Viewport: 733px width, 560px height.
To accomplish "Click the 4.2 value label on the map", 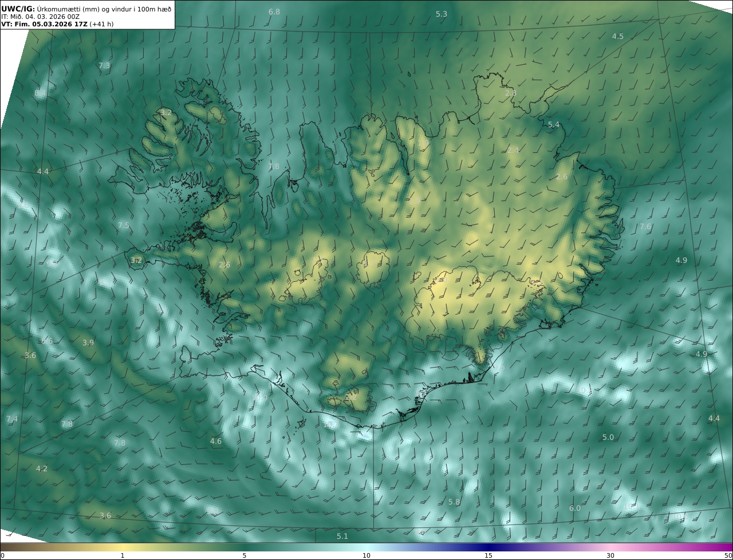I will tap(42, 469).
